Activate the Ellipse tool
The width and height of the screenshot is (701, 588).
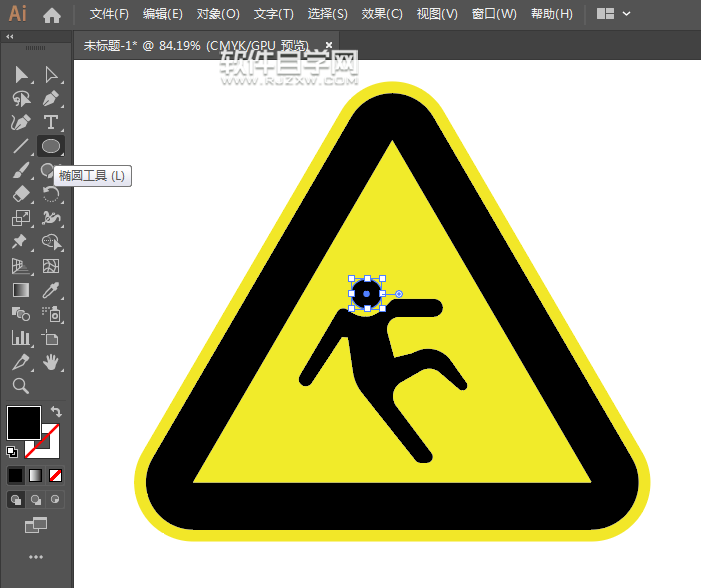[51, 146]
